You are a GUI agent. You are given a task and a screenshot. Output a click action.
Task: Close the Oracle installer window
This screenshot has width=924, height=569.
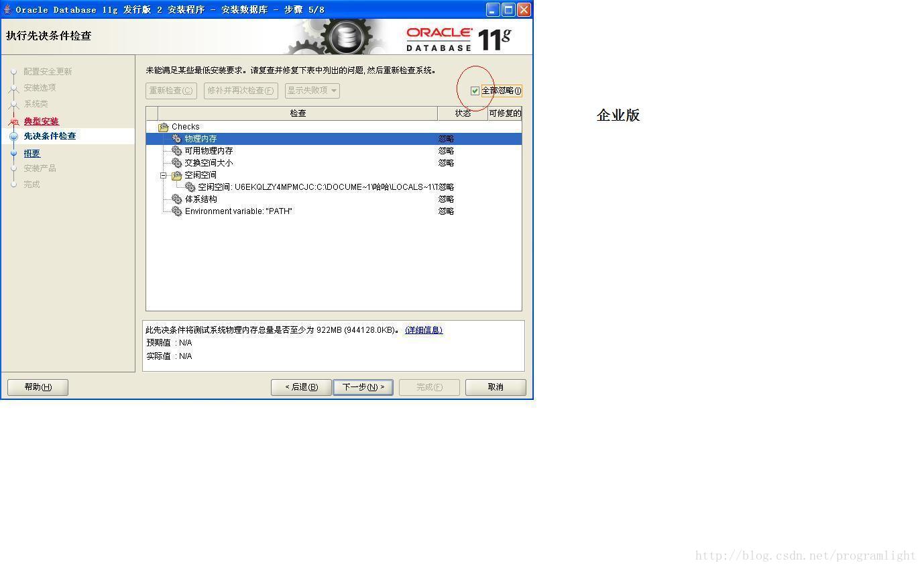pyautogui.click(x=524, y=9)
